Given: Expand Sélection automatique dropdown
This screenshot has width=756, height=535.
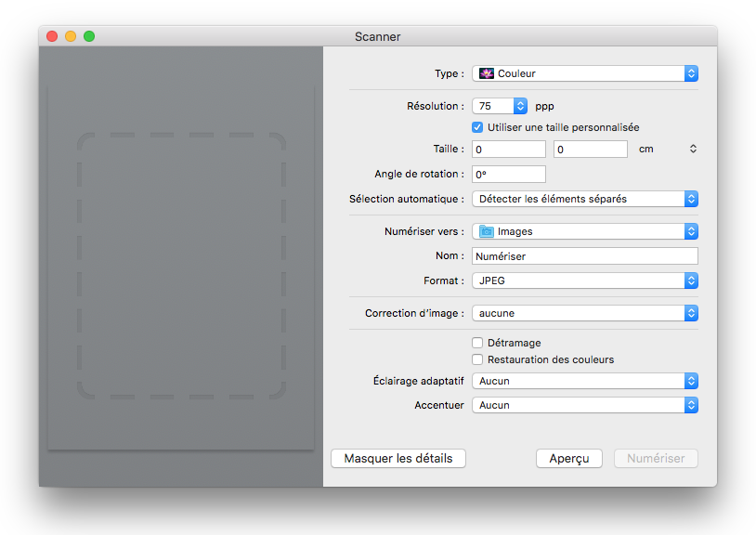Looking at the screenshot, I should point(585,199).
